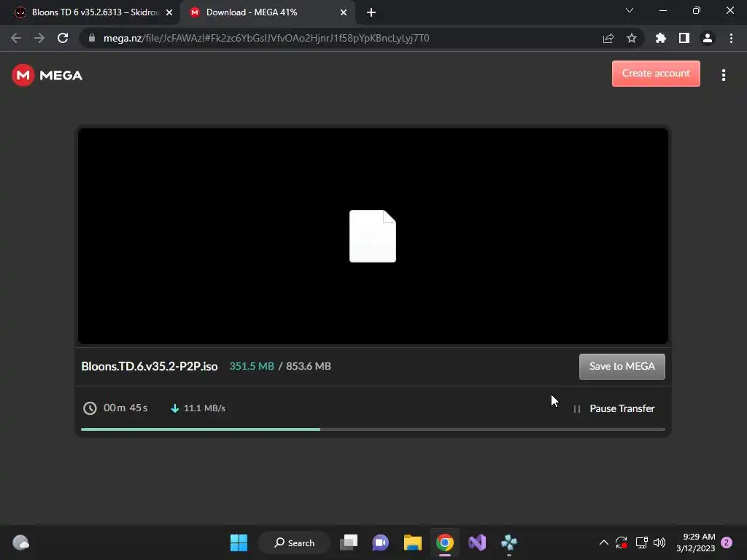Open the Windows Start menu

coord(239,542)
